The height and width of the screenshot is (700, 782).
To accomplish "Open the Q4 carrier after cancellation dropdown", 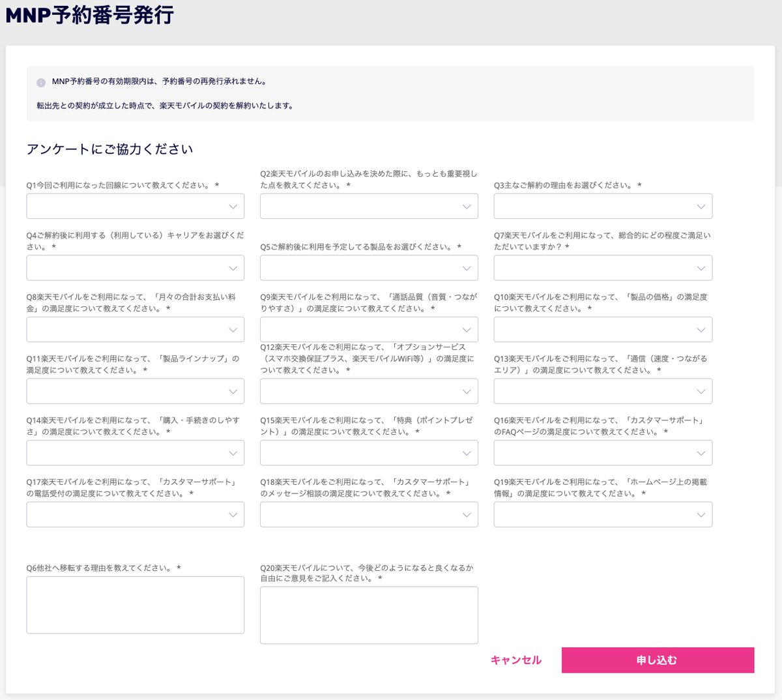I will click(135, 268).
